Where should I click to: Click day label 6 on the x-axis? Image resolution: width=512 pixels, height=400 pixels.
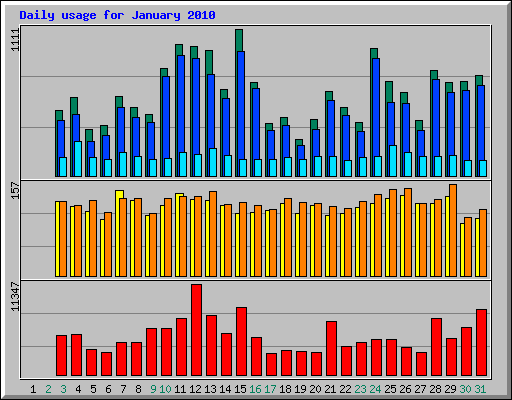108,389
